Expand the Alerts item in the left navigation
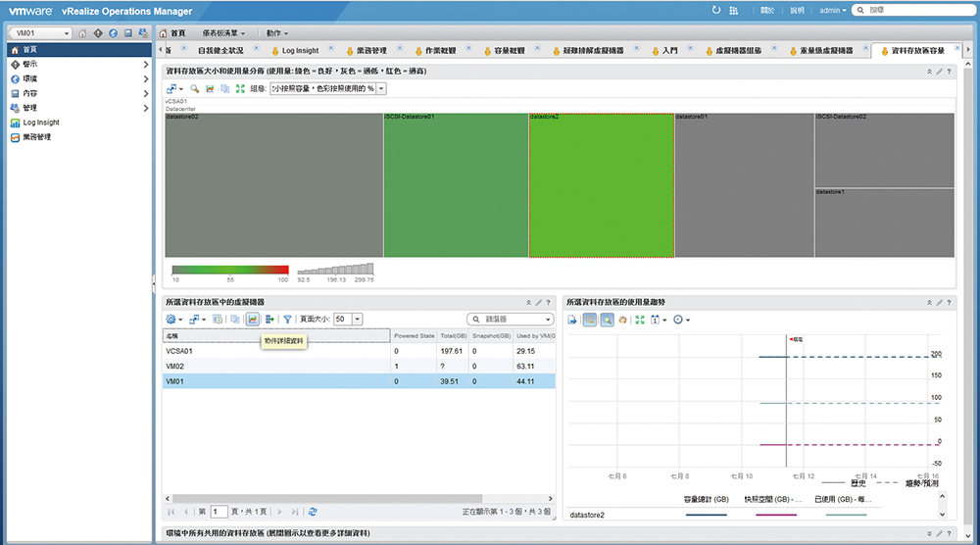This screenshot has width=980, height=545. [146, 65]
